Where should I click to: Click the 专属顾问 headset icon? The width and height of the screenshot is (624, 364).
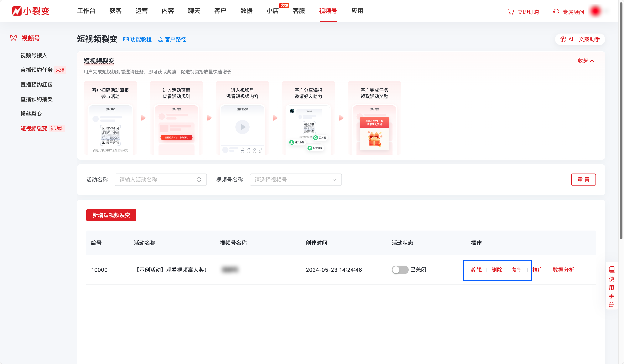[x=556, y=12]
